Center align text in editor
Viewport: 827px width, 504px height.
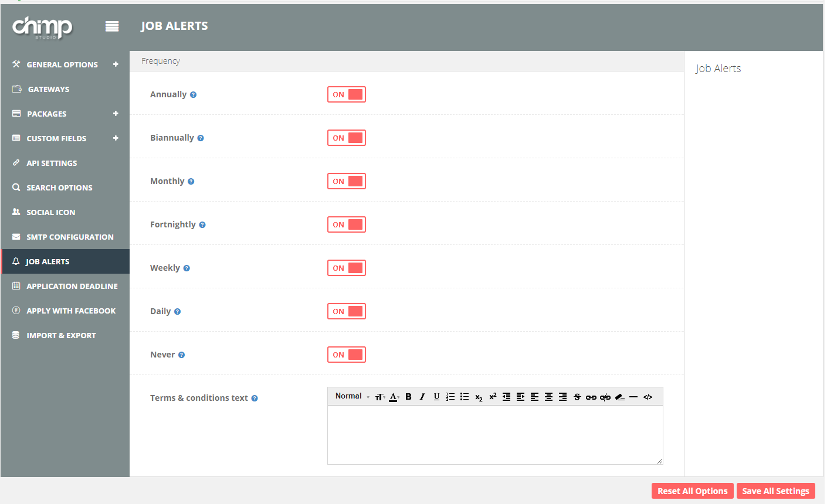click(548, 397)
